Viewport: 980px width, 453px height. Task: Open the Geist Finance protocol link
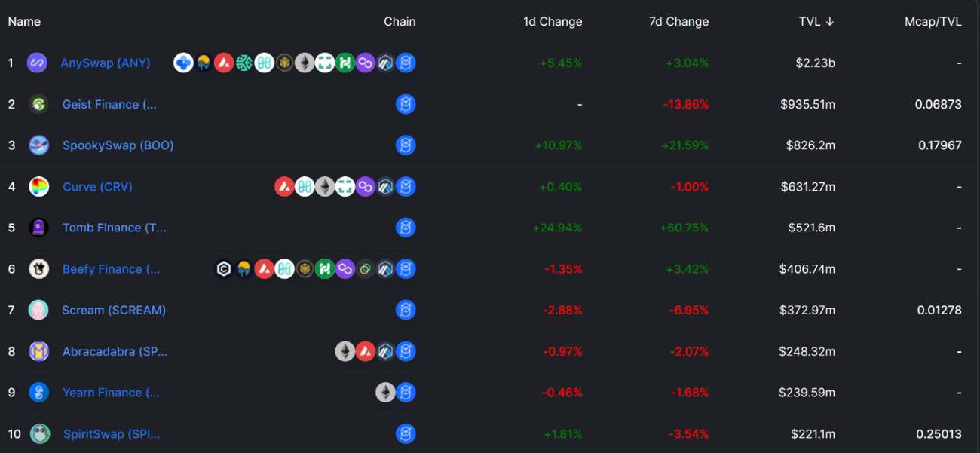click(109, 105)
